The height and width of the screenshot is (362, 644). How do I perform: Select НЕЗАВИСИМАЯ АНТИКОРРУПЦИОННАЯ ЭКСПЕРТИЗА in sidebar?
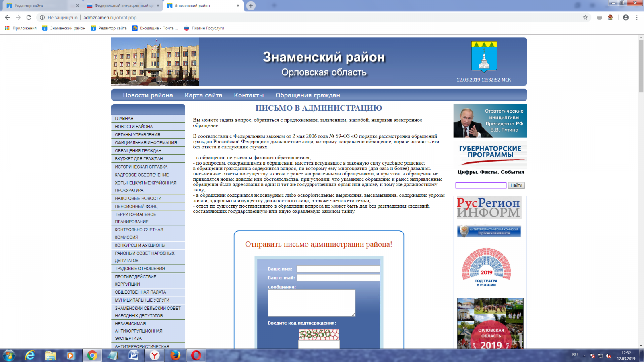[148, 331]
